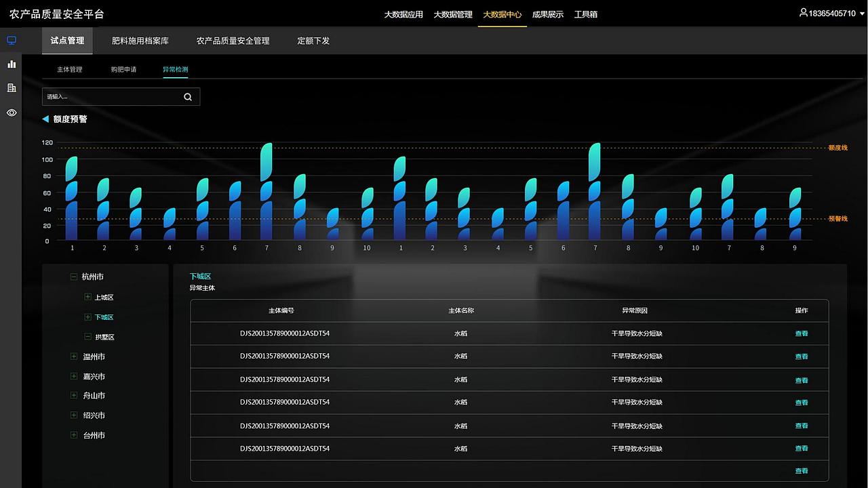Expand the 上城区 tree node
The image size is (868, 488).
87,297
